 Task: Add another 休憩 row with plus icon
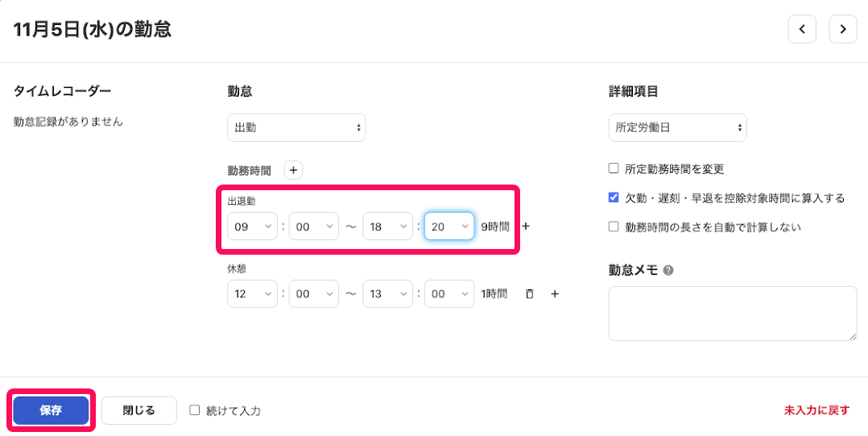click(x=556, y=293)
